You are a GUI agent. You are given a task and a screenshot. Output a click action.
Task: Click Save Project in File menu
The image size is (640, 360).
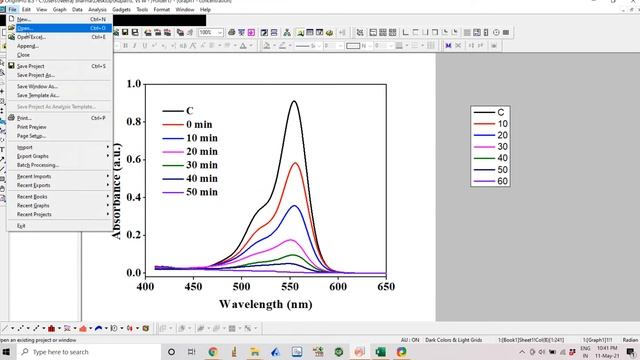coord(60,66)
